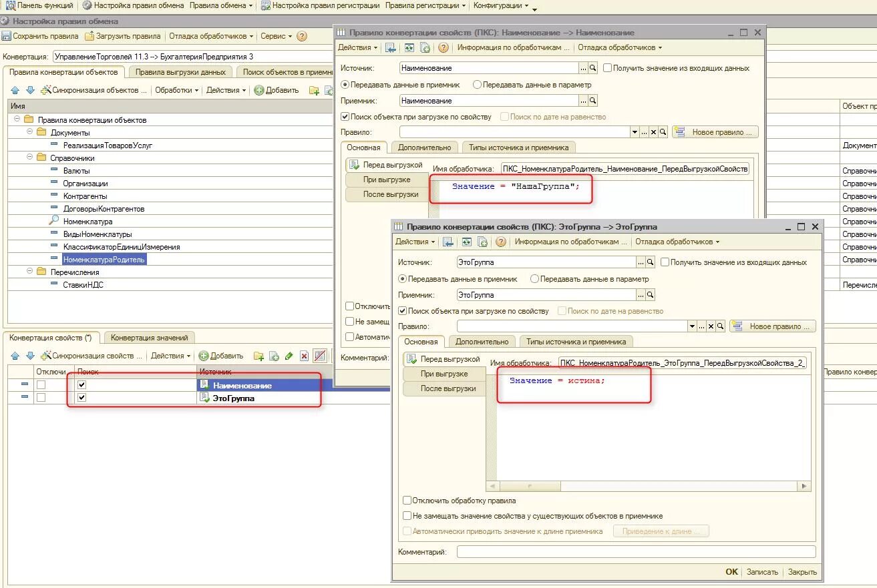Click red X delete icon in property toolbar

coord(305,356)
